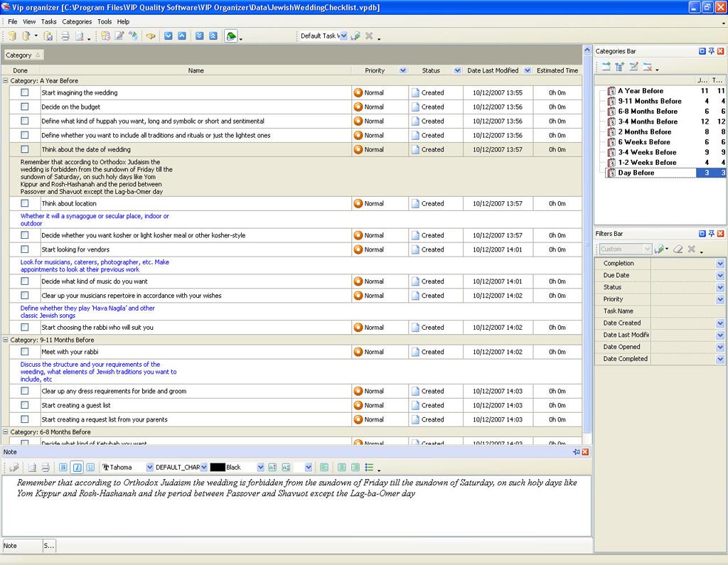Click the Print icon in main toolbar
Viewport: 728px width, 565px height.
pyautogui.click(x=65, y=36)
